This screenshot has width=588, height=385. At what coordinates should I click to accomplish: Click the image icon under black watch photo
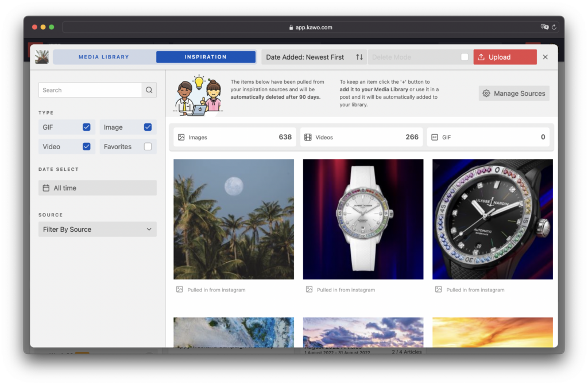[438, 289]
